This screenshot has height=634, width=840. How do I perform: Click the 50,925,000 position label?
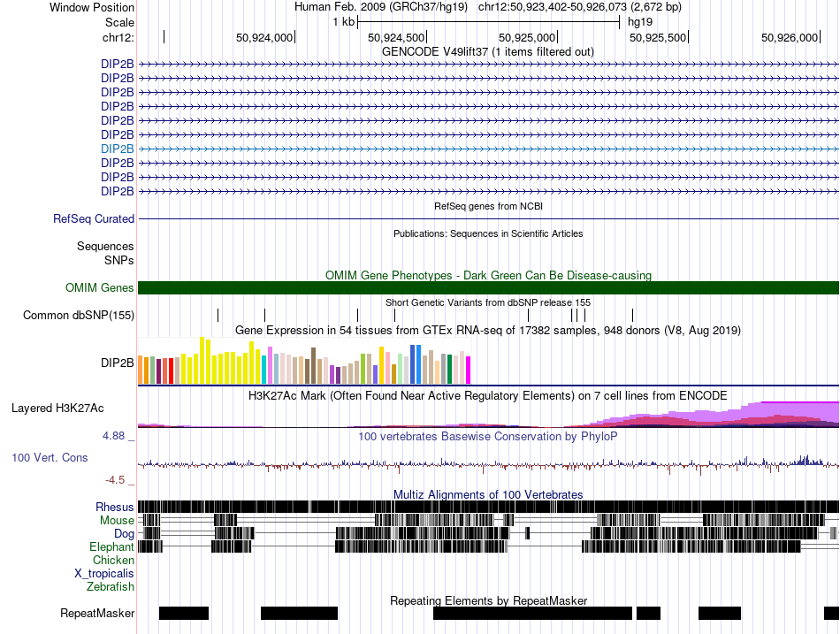[x=527, y=37]
